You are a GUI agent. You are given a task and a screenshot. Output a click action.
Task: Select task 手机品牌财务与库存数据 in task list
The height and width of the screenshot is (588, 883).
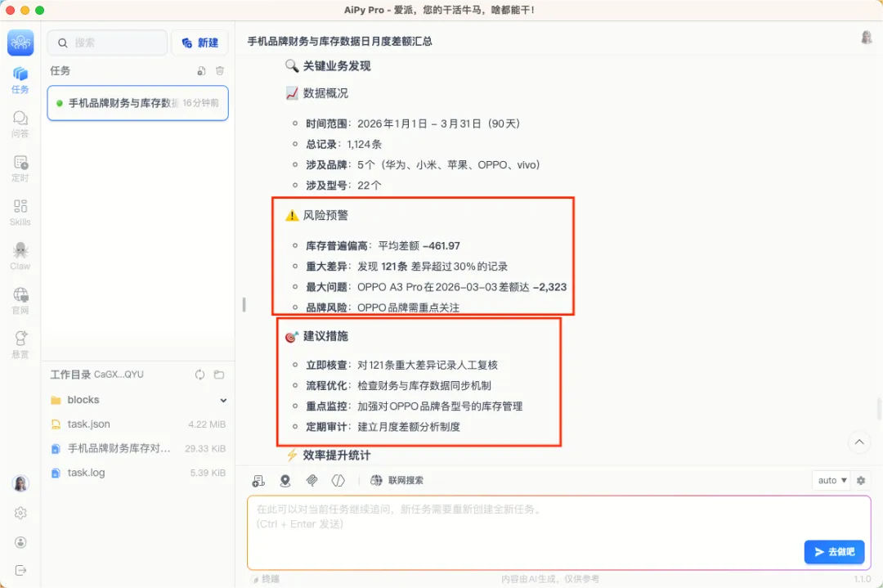point(138,103)
